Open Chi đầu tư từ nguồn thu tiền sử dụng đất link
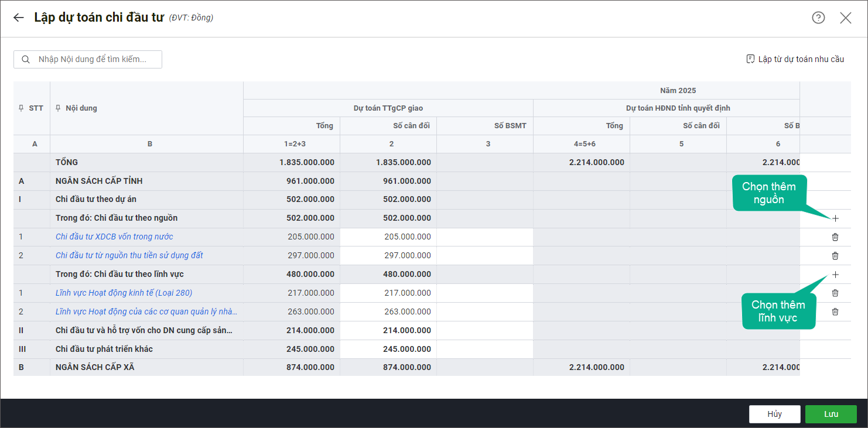868x428 pixels. pyautogui.click(x=129, y=255)
